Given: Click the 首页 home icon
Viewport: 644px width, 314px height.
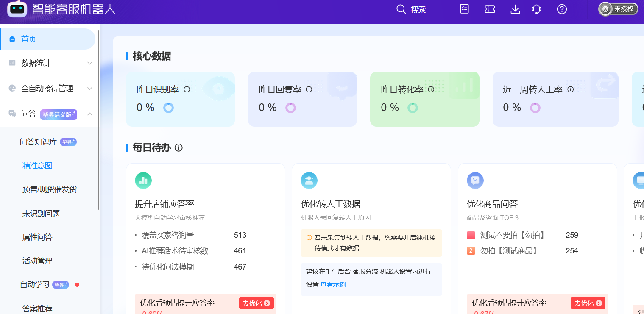Looking at the screenshot, I should [12, 39].
